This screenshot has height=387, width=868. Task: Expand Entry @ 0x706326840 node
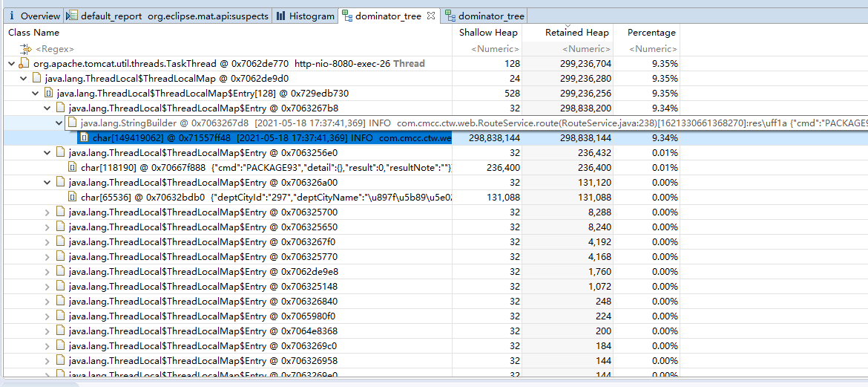click(x=47, y=302)
